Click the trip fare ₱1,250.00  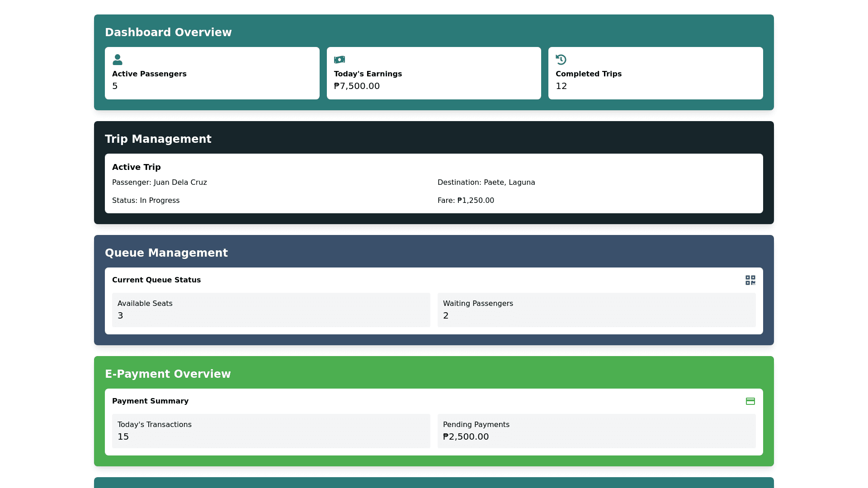click(475, 201)
